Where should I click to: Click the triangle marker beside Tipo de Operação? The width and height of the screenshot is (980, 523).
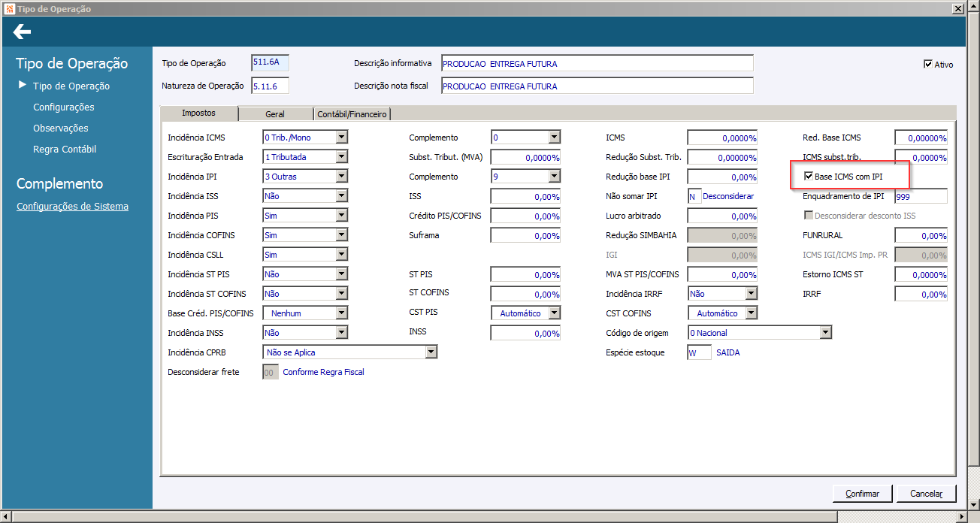23,85
